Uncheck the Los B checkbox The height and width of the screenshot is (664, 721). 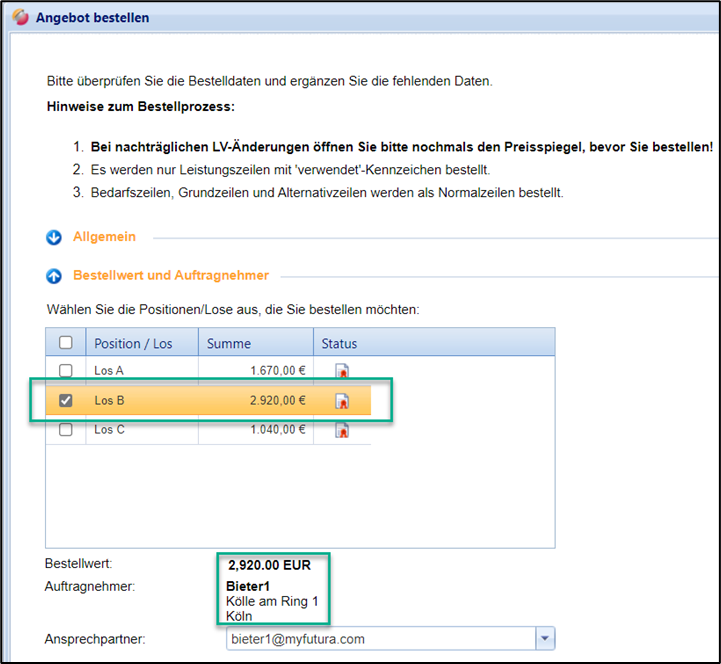[66, 401]
